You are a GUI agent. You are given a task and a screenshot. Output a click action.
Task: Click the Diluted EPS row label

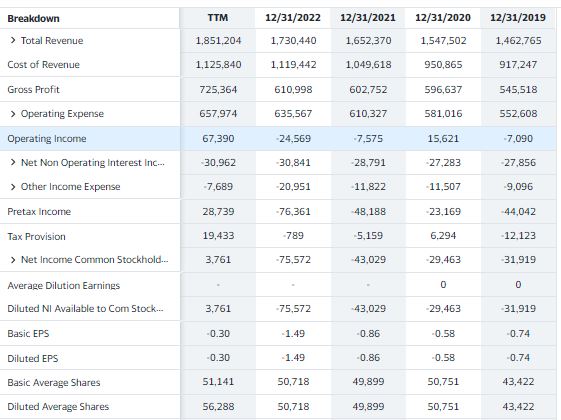tap(33, 358)
